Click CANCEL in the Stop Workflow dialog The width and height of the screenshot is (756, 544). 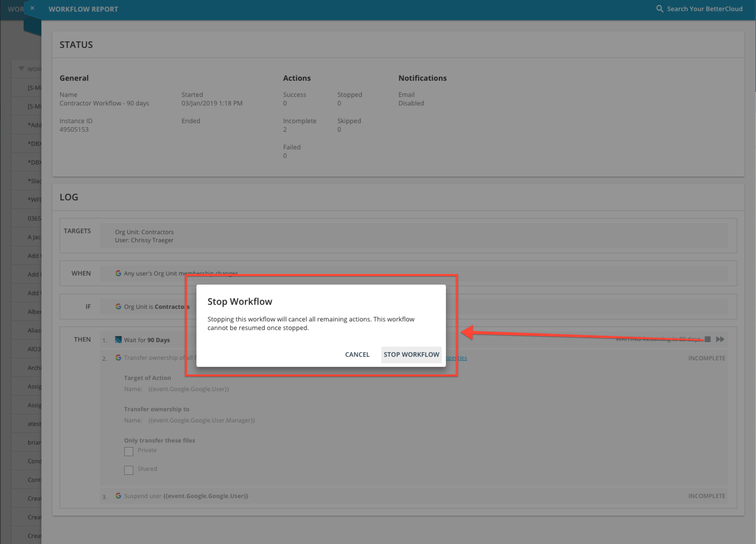pos(357,354)
